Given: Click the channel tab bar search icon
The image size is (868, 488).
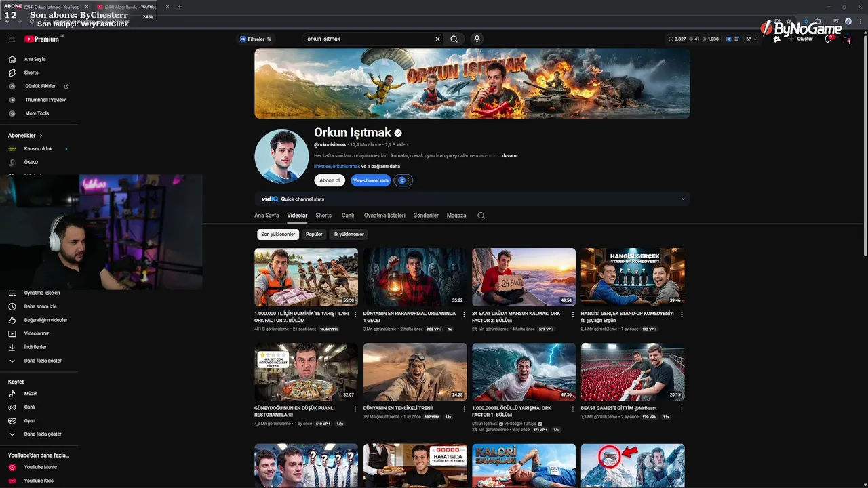Looking at the screenshot, I should 481,216.
